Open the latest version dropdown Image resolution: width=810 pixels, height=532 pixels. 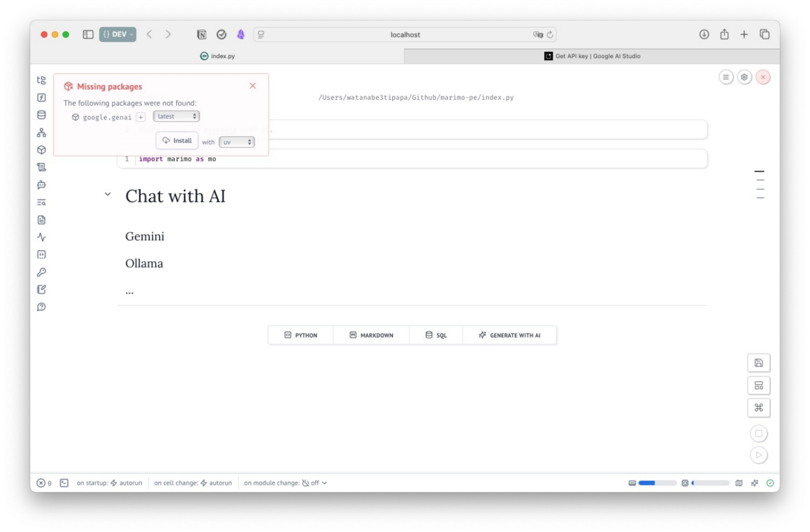pyautogui.click(x=176, y=116)
